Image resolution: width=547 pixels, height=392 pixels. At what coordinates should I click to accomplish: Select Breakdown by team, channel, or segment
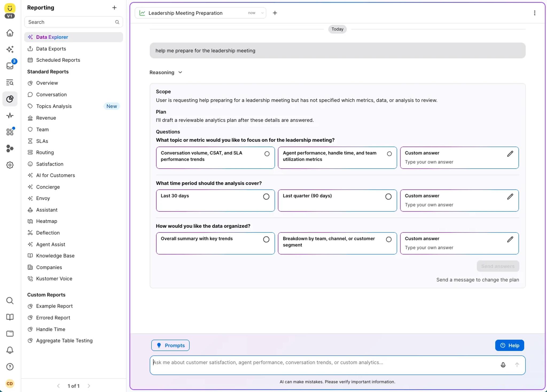(337, 243)
